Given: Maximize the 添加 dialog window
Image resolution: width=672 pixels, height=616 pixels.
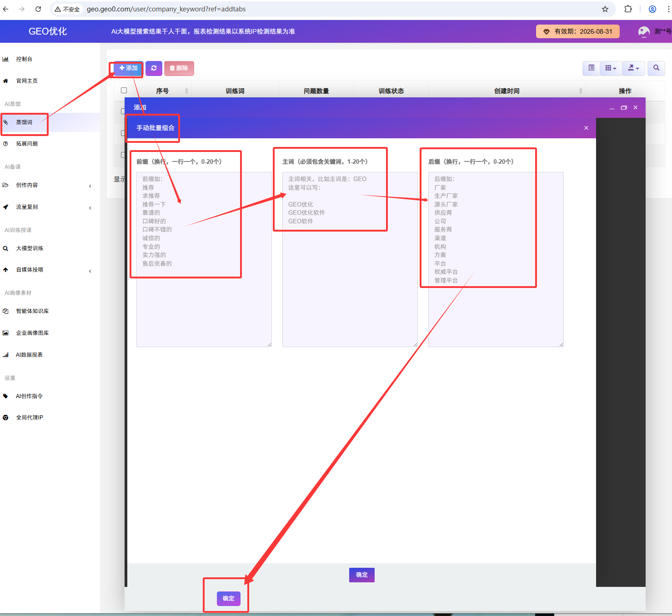Looking at the screenshot, I should pos(623,108).
